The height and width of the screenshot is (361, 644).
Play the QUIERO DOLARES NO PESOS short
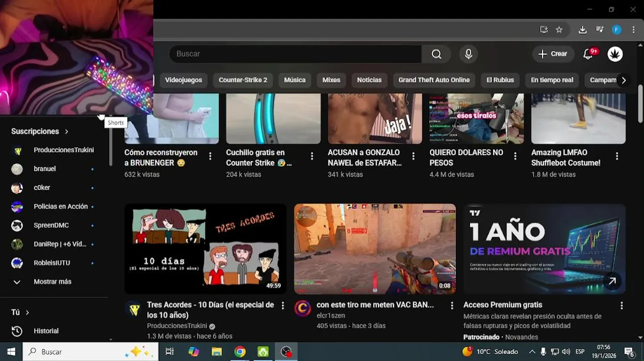[476, 119]
